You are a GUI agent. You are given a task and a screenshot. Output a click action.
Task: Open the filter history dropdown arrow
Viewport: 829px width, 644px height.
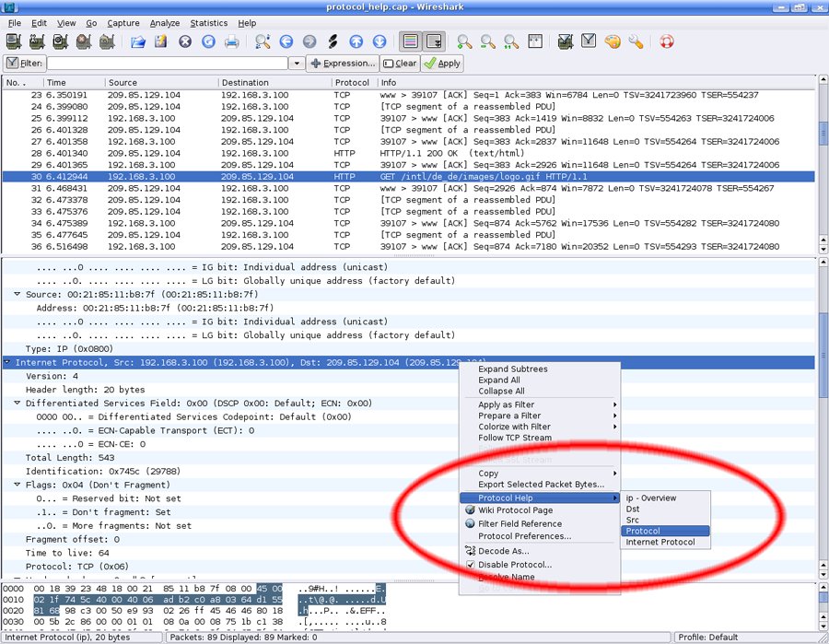coord(297,64)
